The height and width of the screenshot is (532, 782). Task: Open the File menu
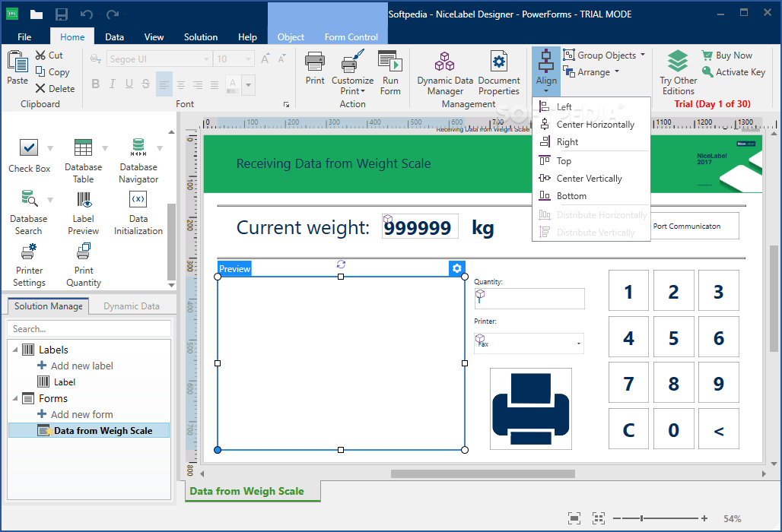24,37
